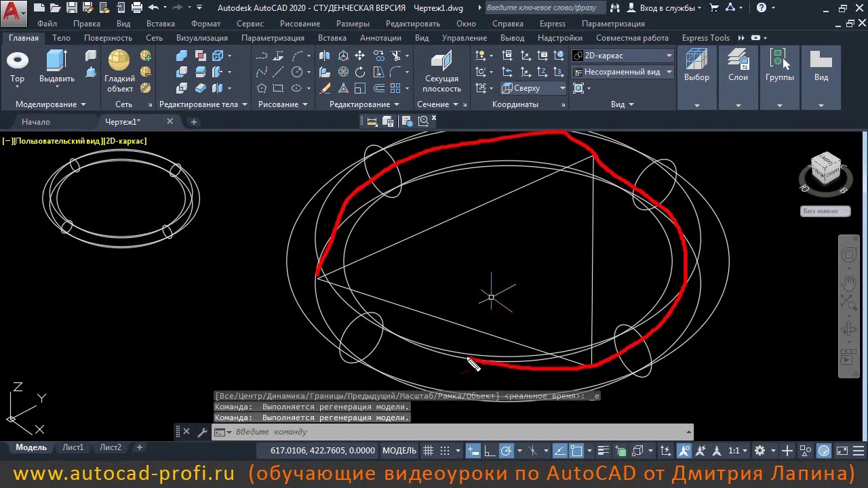Expand the Сечение panel
This screenshot has width=868, height=488.
tap(437, 104)
